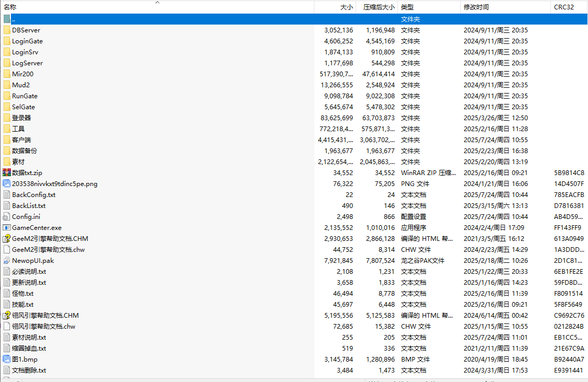This screenshot has width=588, height=382.
Task: Select the 更新说明.txt file name
Action: click(x=29, y=282)
